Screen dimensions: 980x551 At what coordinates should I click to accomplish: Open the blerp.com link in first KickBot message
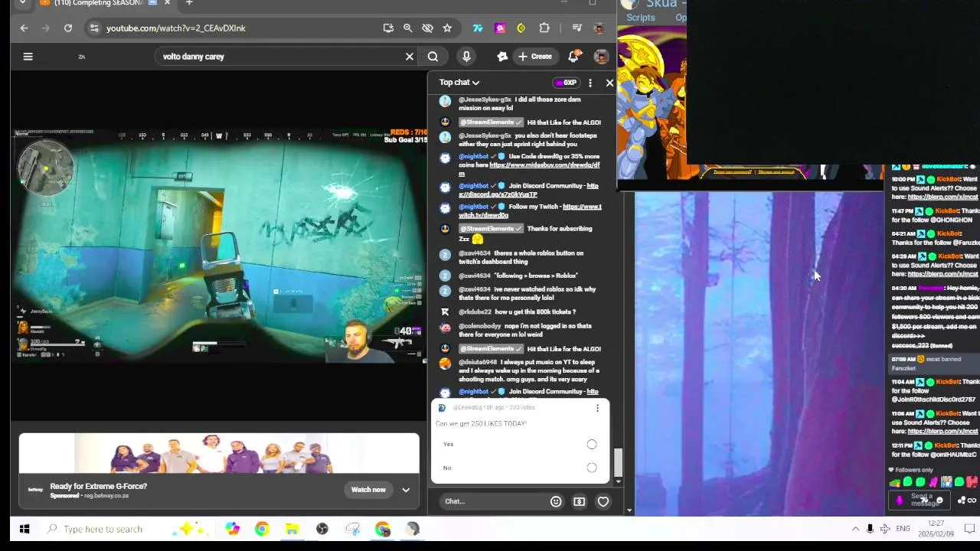(942, 197)
